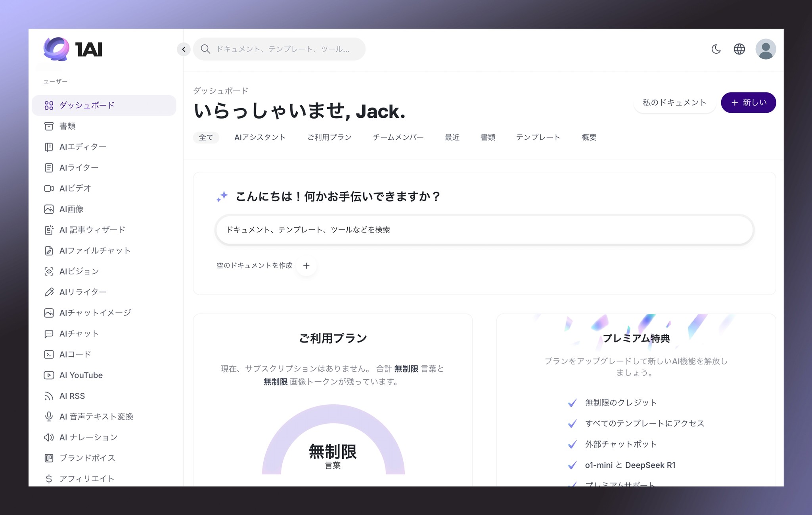Open the user avatar profile menu
Viewport: 812px width, 515px height.
point(765,49)
